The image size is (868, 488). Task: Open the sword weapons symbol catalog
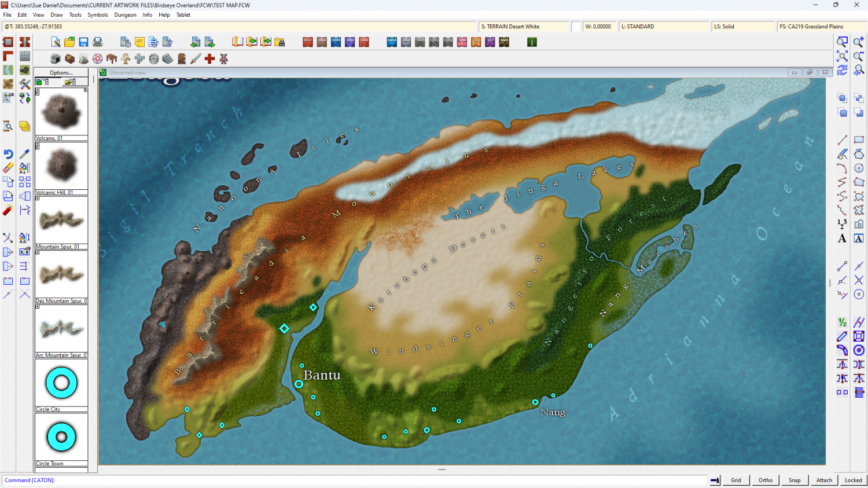(x=196, y=58)
